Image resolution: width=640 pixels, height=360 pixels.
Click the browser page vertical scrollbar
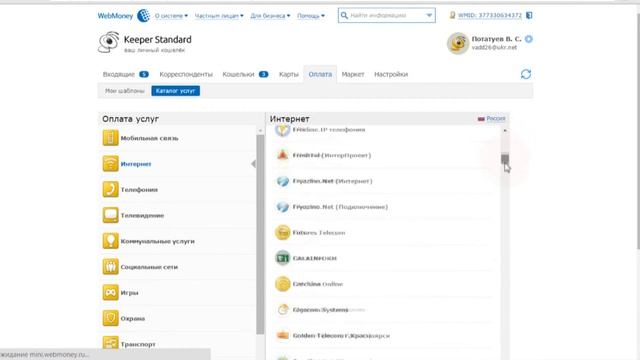pos(638,131)
